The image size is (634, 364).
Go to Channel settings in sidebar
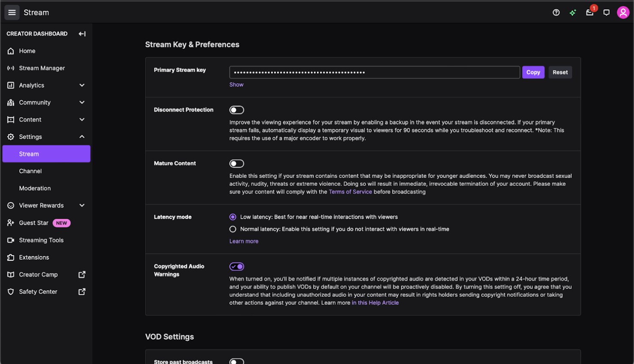(30, 171)
